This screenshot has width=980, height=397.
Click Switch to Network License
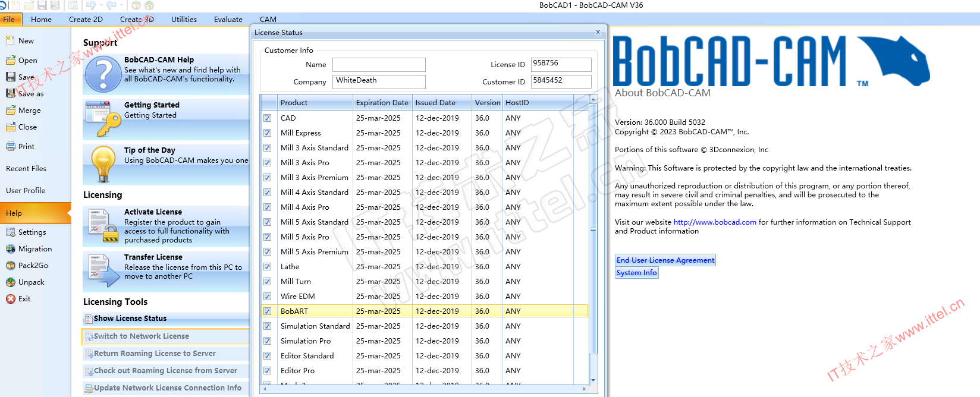coord(165,336)
